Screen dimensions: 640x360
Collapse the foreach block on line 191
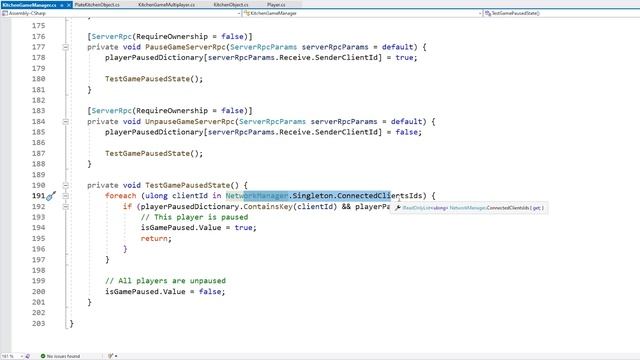65,196
